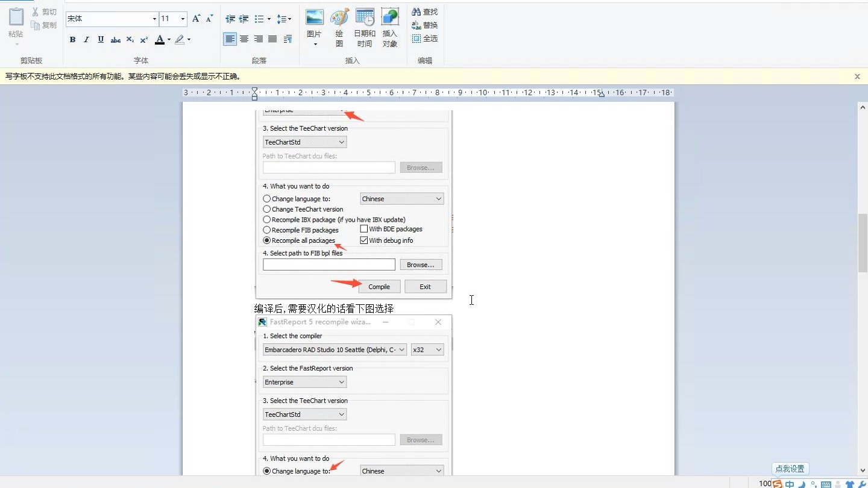This screenshot has height=488, width=868.
Task: Open Replace (替换) tool
Action: pos(425,25)
